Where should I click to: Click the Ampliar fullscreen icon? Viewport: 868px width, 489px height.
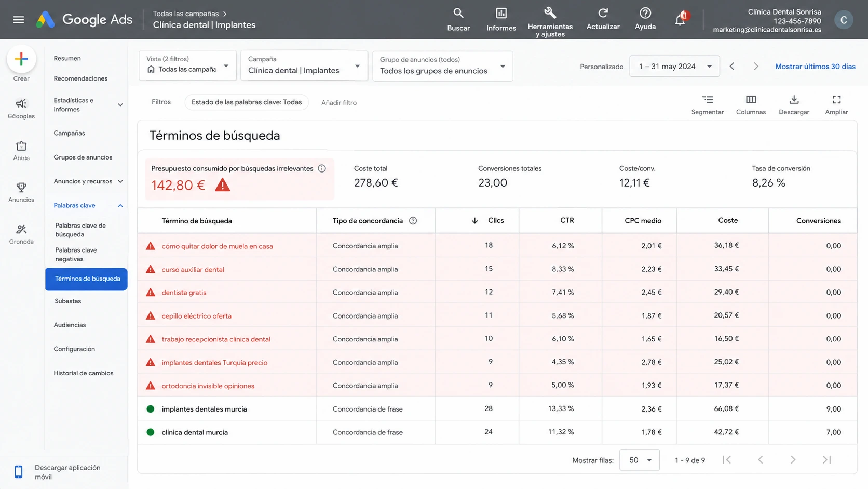(x=836, y=100)
